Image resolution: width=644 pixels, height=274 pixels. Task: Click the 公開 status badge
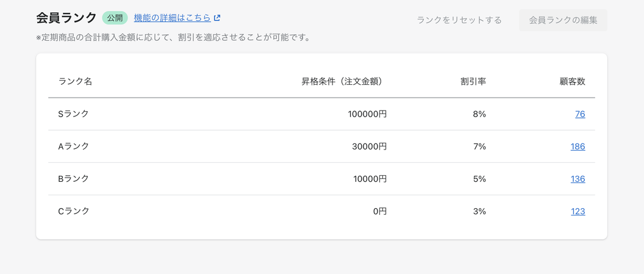[x=115, y=18]
